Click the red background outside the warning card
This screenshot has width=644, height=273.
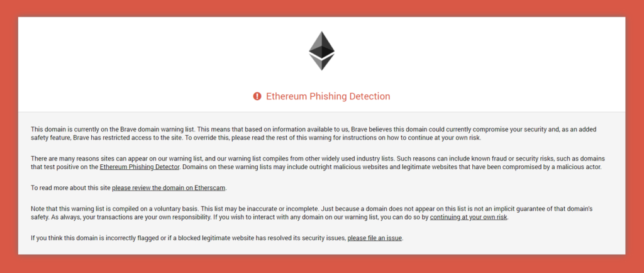point(8,135)
